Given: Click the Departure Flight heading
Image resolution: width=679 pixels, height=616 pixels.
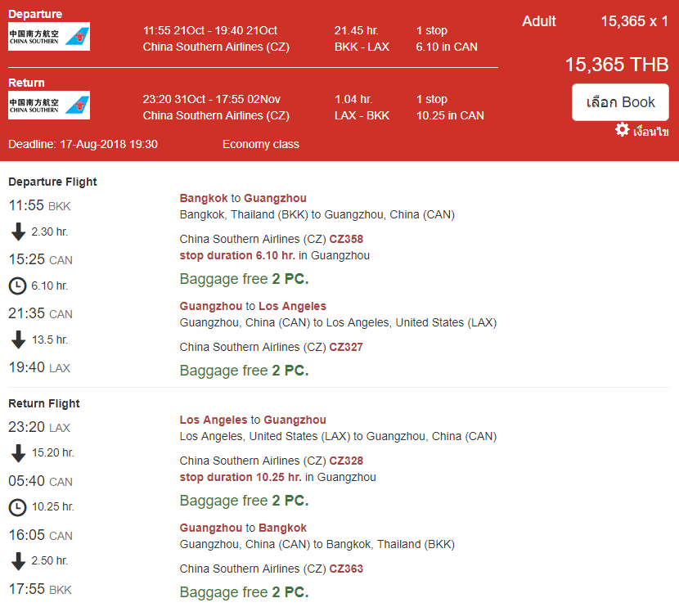Looking at the screenshot, I should click(52, 182).
